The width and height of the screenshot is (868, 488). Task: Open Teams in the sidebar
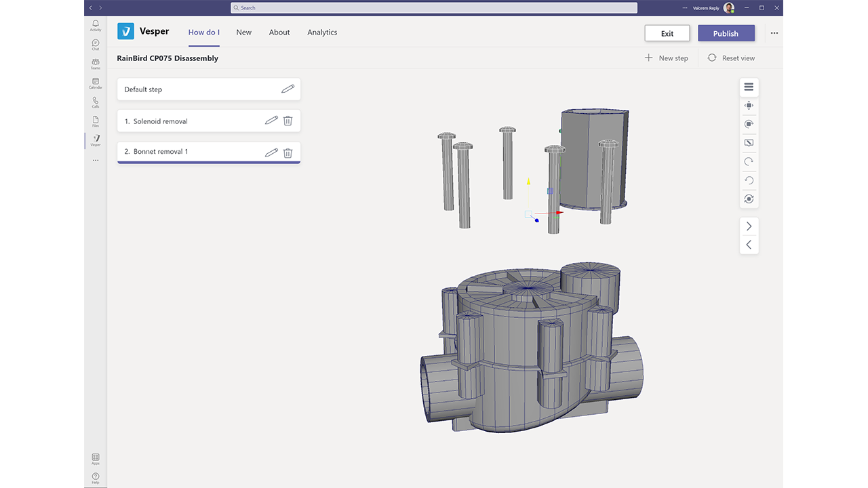(96, 64)
